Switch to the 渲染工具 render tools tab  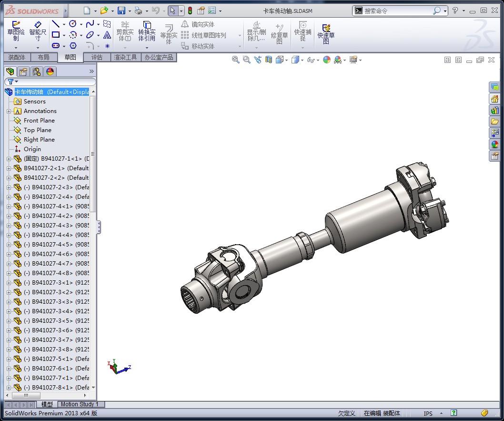pos(125,57)
